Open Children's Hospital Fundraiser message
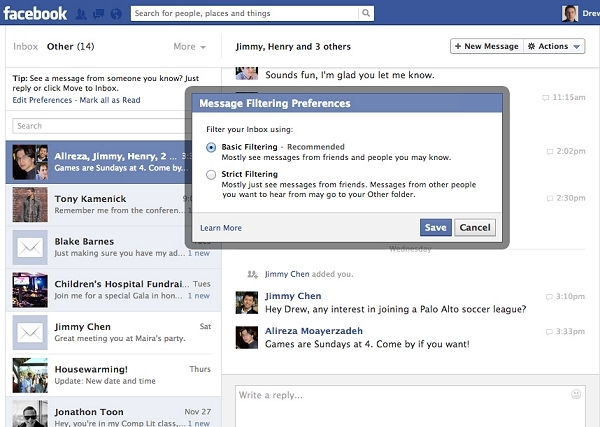 113,290
